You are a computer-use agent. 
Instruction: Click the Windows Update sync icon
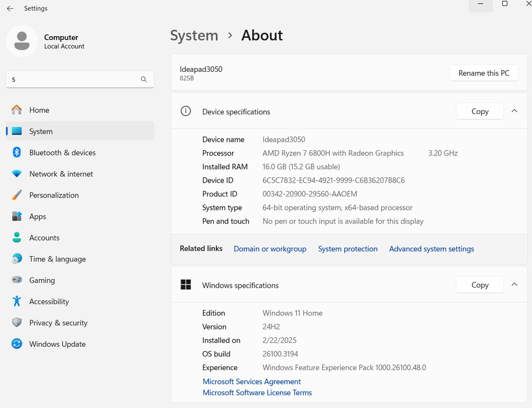(16, 344)
